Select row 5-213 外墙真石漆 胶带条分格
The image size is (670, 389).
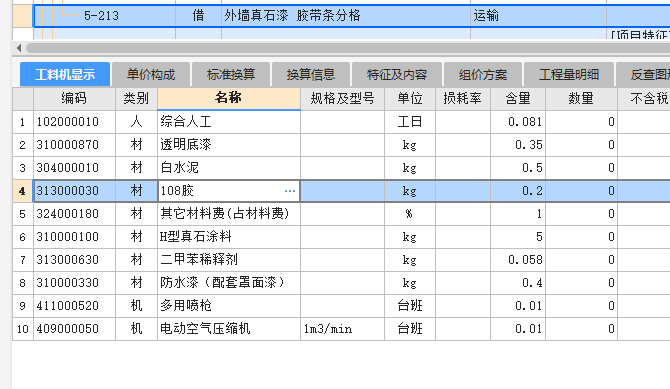click(352, 16)
